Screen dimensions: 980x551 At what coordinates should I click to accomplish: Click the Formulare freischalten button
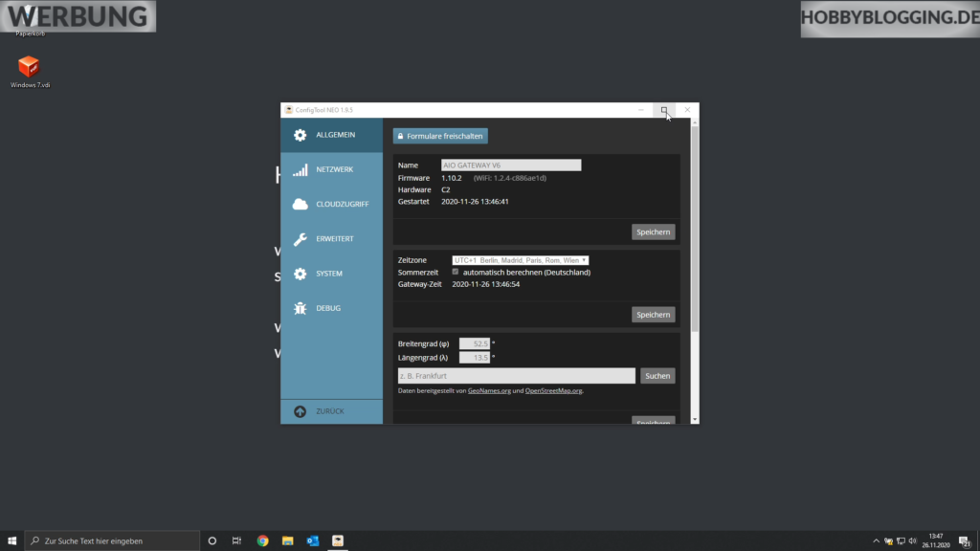pyautogui.click(x=439, y=136)
